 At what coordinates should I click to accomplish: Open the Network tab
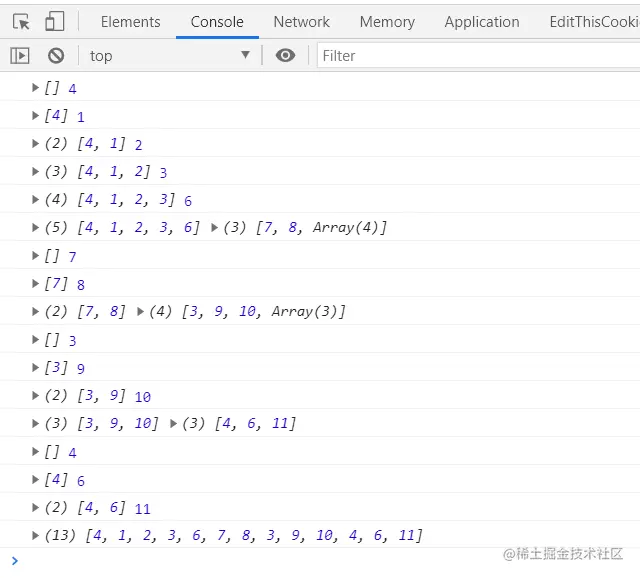[302, 22]
